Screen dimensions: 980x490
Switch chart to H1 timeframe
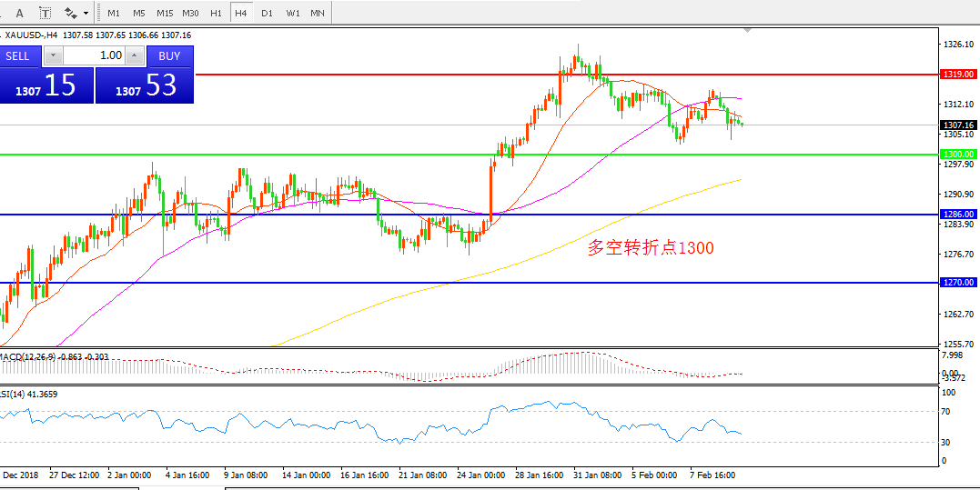216,13
